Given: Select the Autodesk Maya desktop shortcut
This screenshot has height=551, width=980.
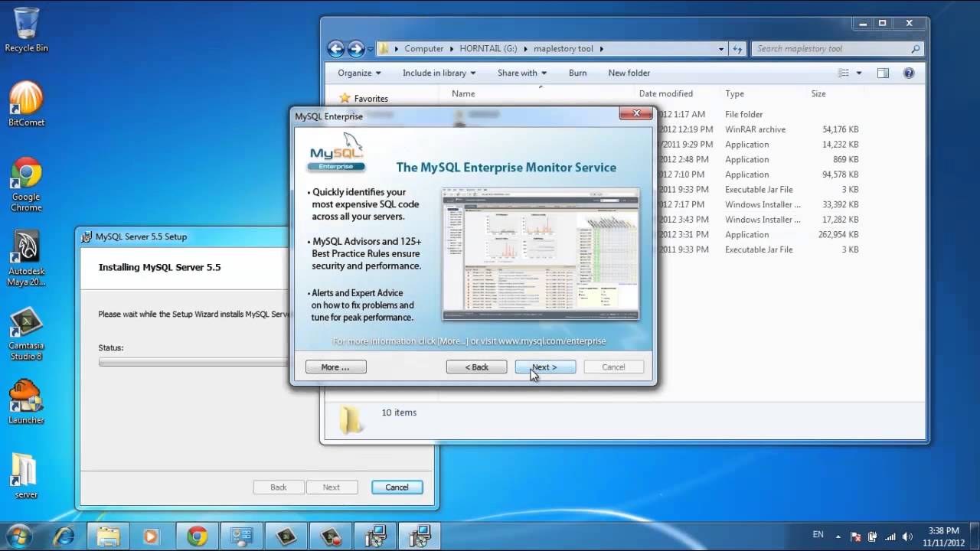Looking at the screenshot, I should [x=26, y=259].
